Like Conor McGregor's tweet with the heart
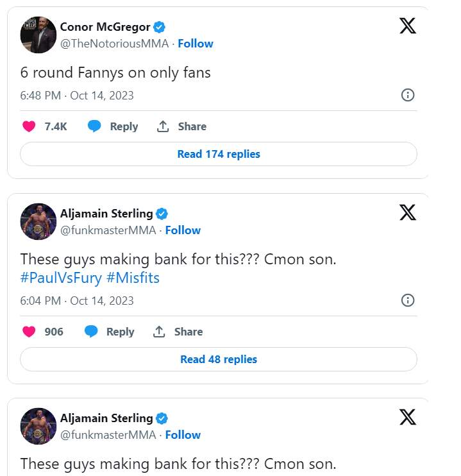 pyautogui.click(x=29, y=126)
